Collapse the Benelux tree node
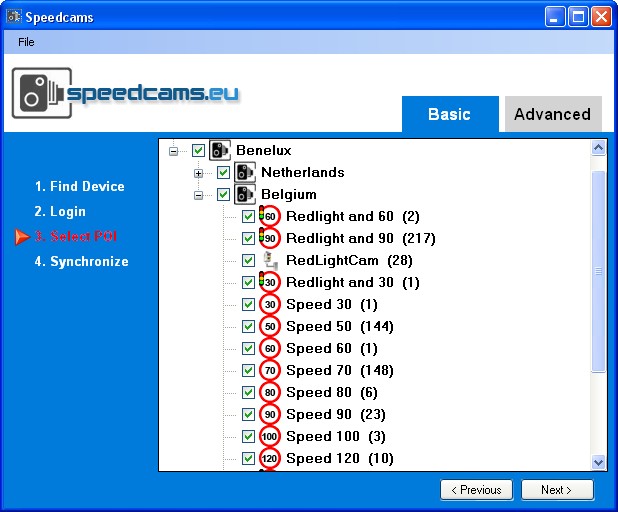Screen dimensions: 618x512 click(173, 151)
